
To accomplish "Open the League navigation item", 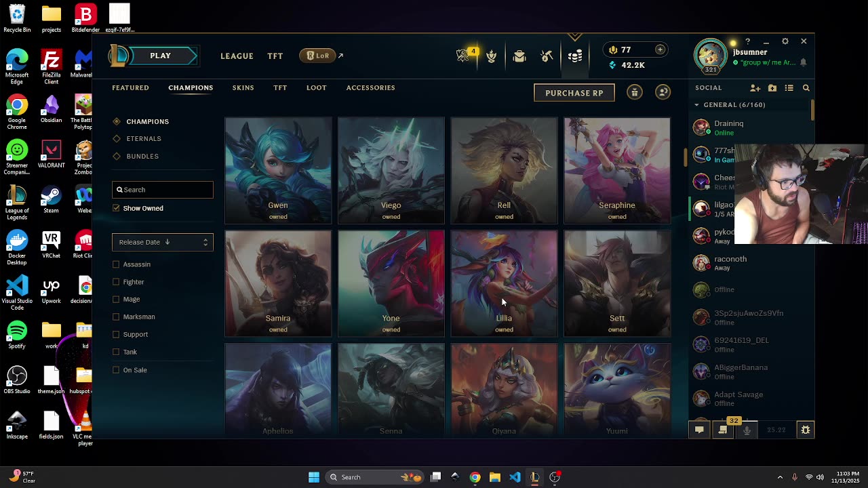I will tap(237, 56).
